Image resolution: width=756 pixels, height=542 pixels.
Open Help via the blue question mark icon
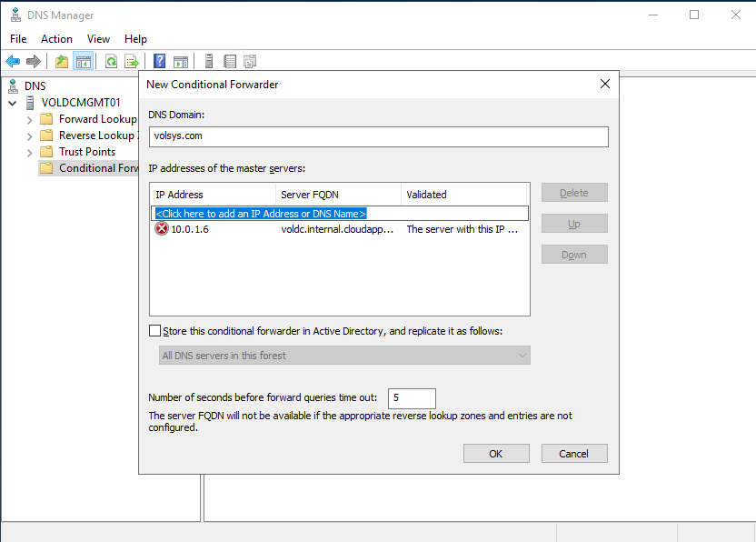159,62
